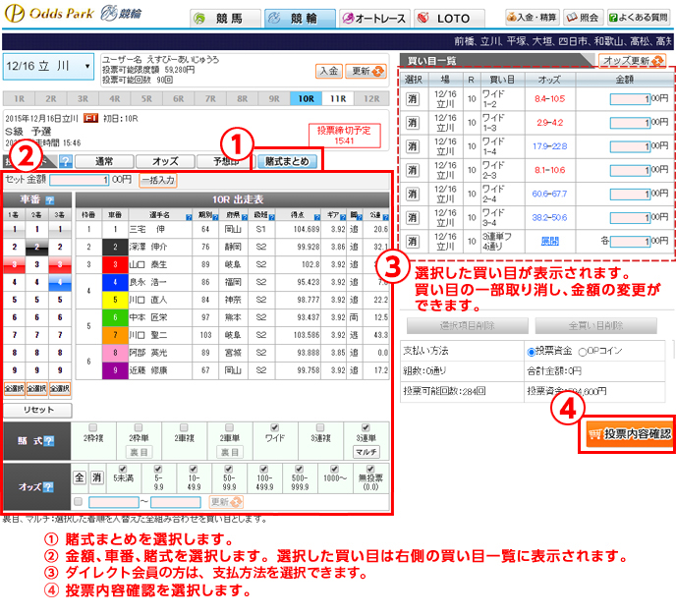Viewport: 676px width, 616px height.
Task: Open the 競馬 horse racing tab
Action: pyautogui.click(x=225, y=19)
